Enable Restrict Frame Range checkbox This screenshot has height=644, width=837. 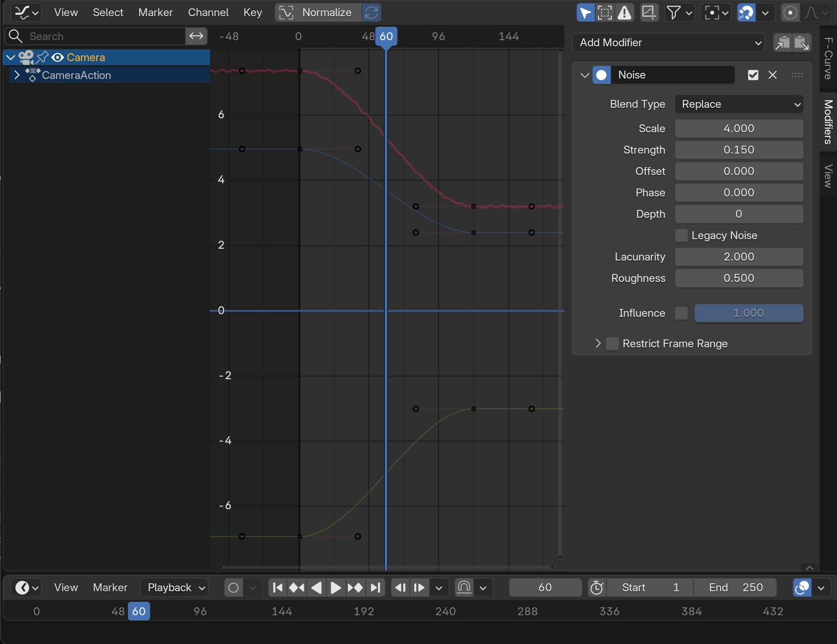[613, 343]
